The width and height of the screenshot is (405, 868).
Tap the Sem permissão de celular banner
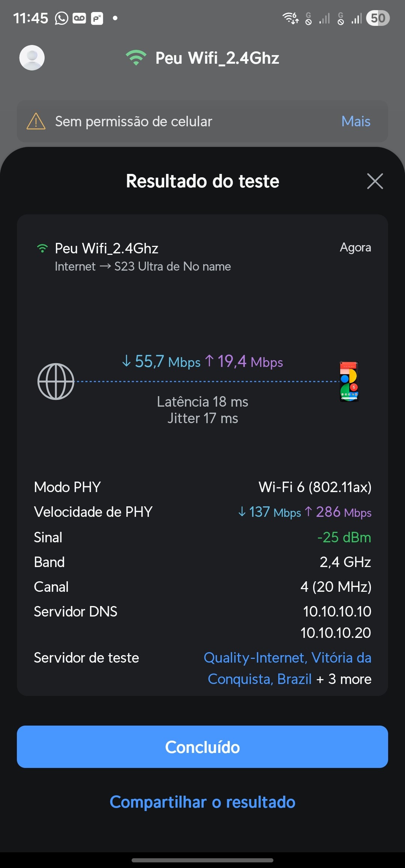tap(133, 121)
